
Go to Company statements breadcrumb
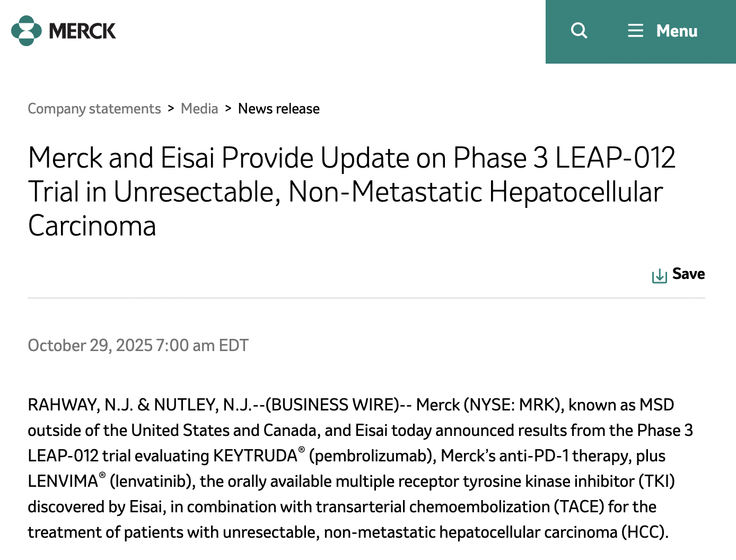coord(94,109)
